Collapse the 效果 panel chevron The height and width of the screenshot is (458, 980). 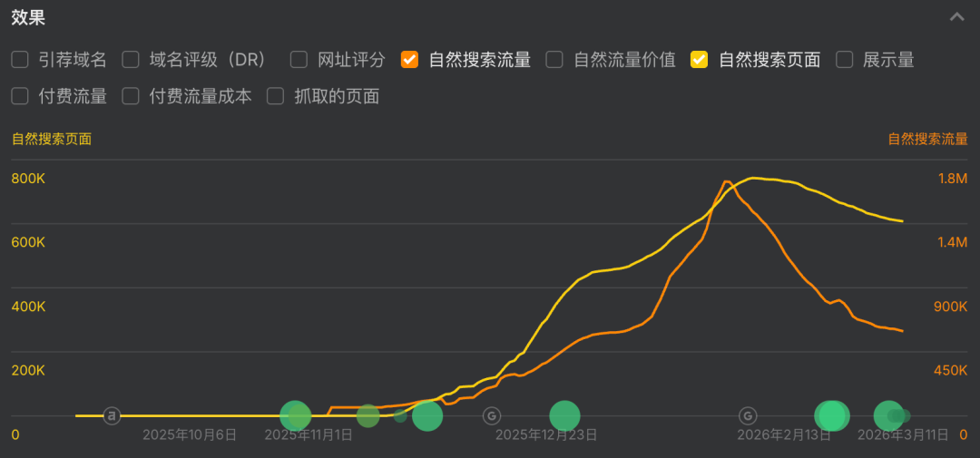point(956,17)
